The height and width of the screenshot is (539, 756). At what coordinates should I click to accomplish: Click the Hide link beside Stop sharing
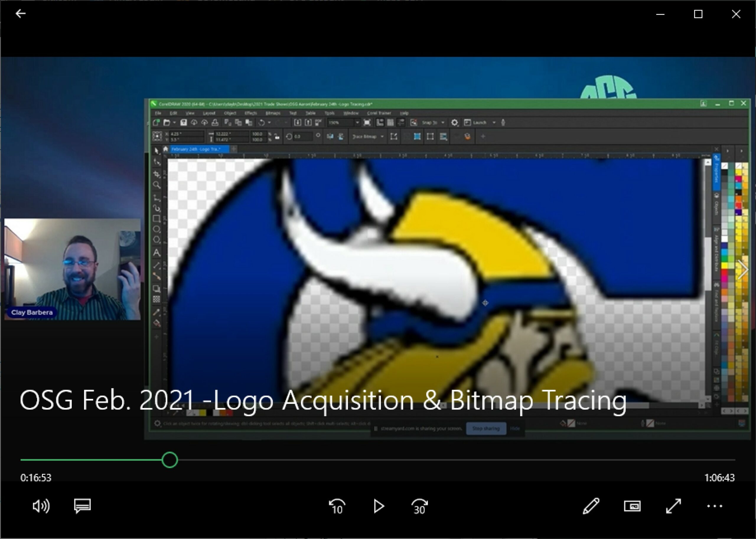pos(515,429)
